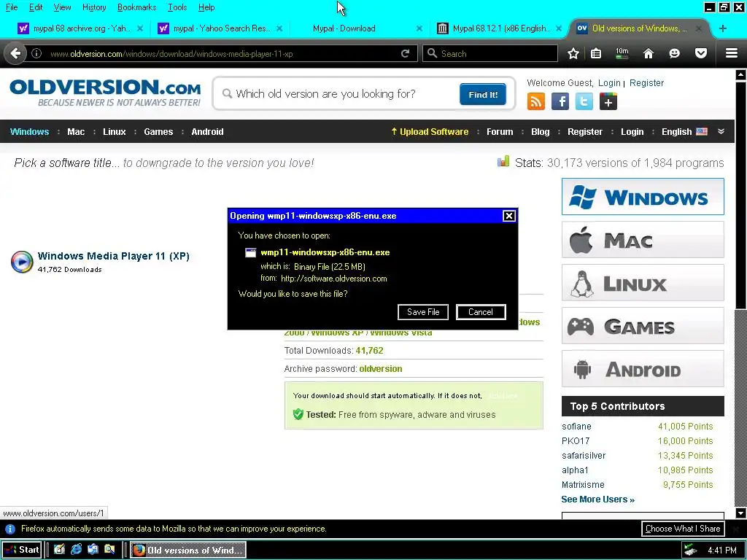The width and height of the screenshot is (747, 560).
Task: Click the Windows Start button
Action: [22, 550]
